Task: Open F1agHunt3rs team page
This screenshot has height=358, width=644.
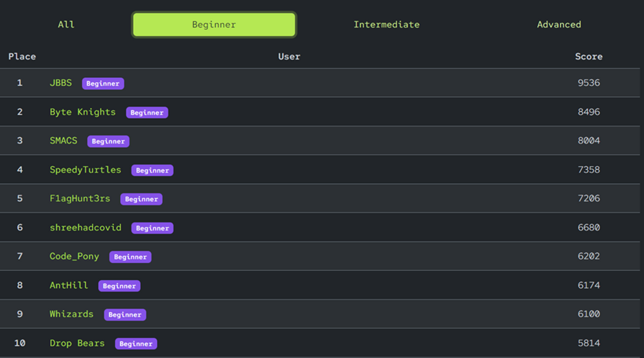Action: coord(80,199)
